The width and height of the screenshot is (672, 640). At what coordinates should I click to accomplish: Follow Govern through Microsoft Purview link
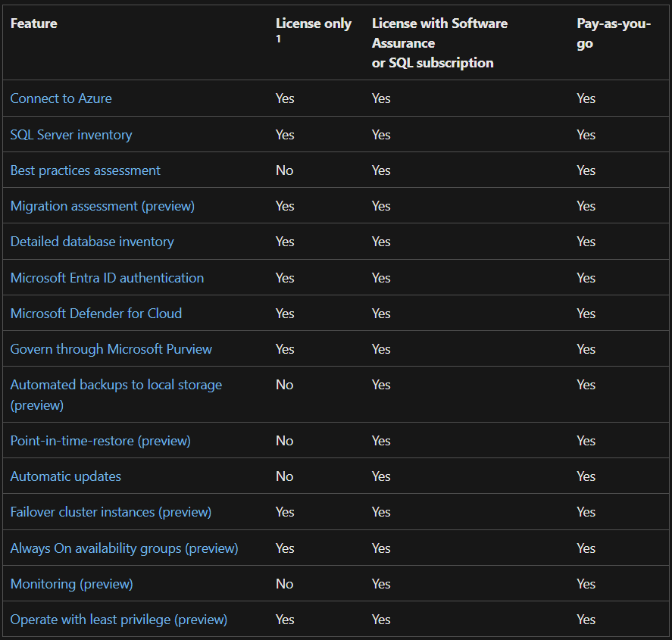(111, 349)
